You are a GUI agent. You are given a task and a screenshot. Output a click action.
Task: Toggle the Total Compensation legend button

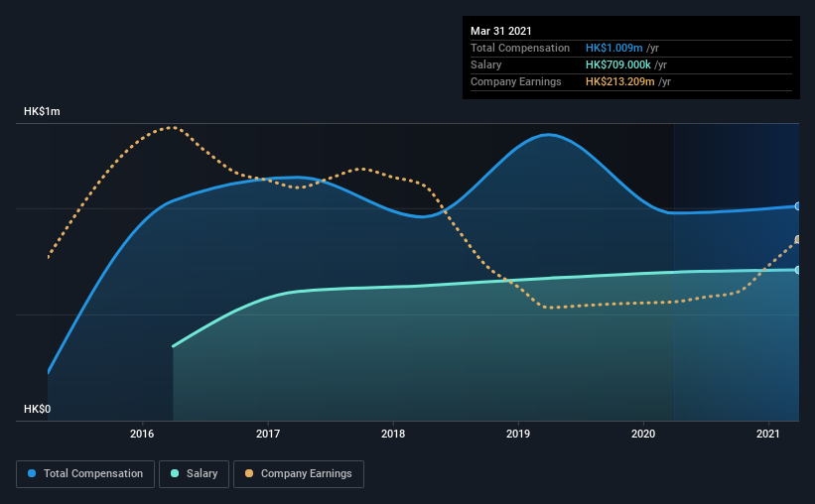85,474
